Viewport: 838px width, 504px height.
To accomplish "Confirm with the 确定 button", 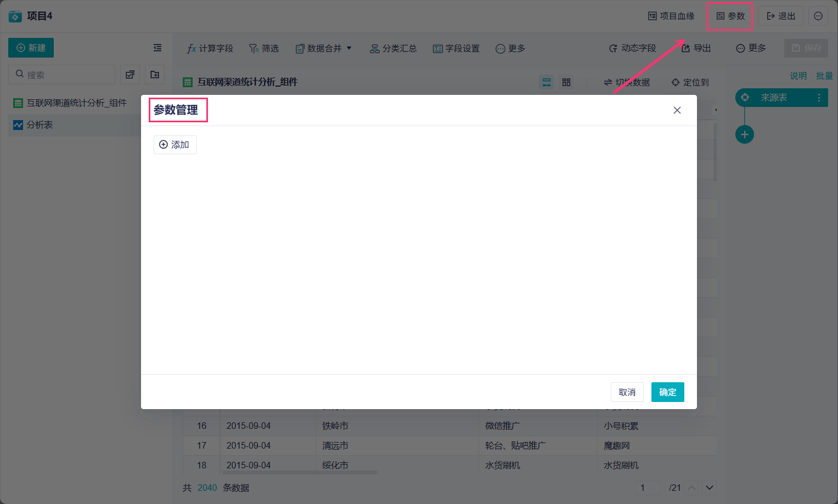I will (x=668, y=392).
